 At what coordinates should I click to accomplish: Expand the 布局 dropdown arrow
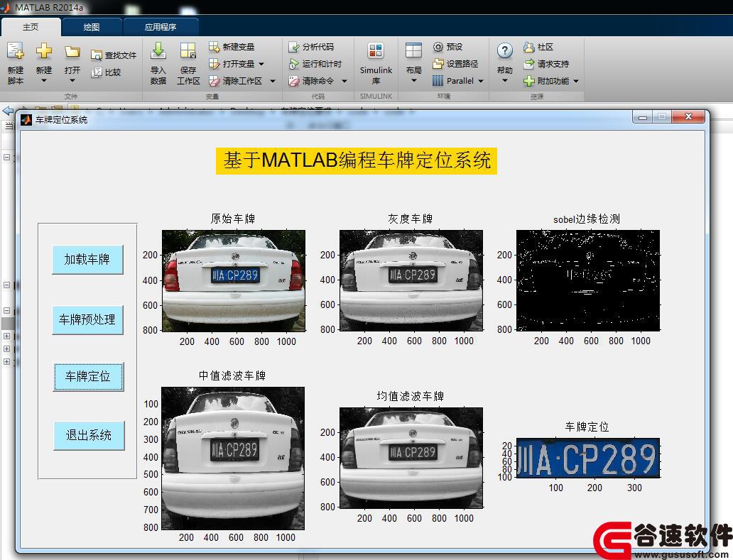tap(413, 81)
